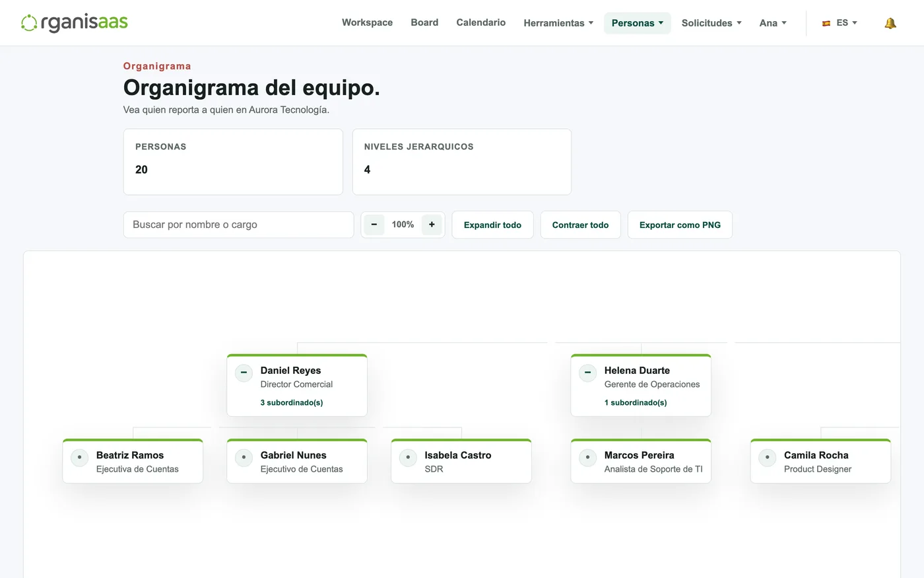Open the Board page

point(424,22)
